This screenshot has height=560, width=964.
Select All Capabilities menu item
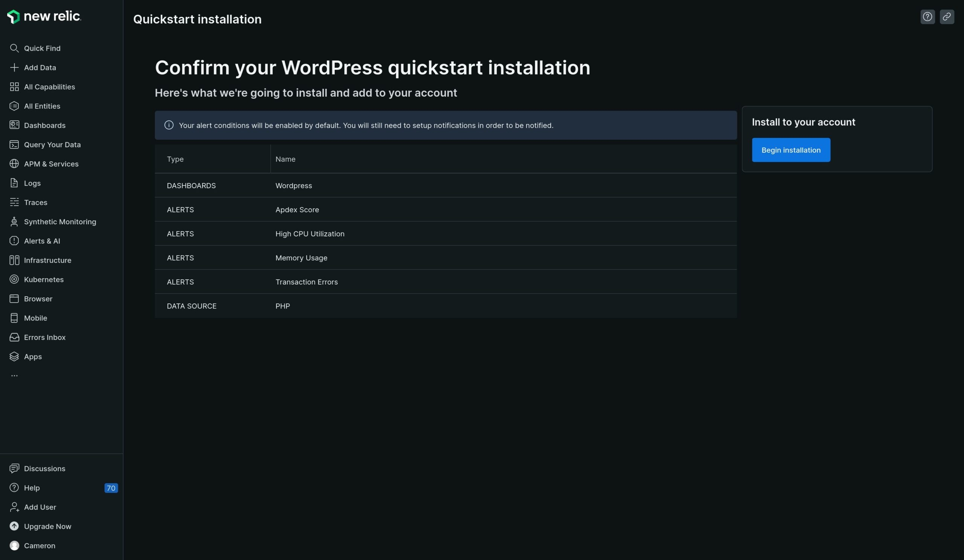point(49,87)
